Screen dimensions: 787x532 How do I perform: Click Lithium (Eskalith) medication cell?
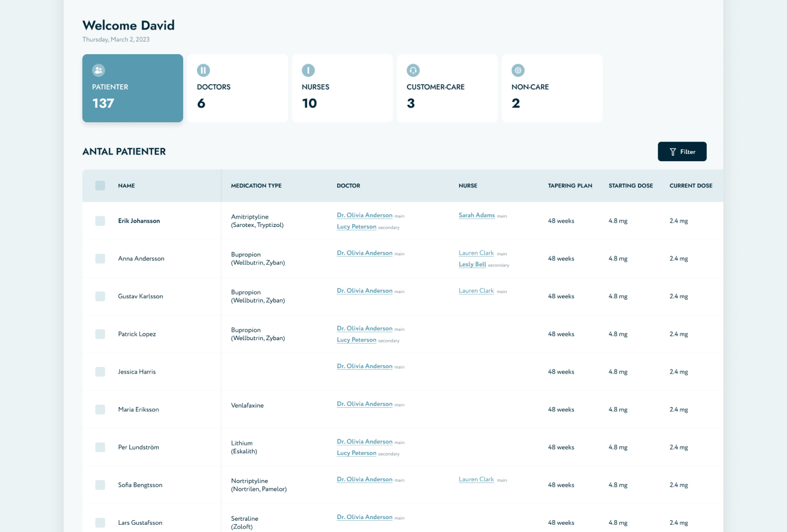[244, 447]
